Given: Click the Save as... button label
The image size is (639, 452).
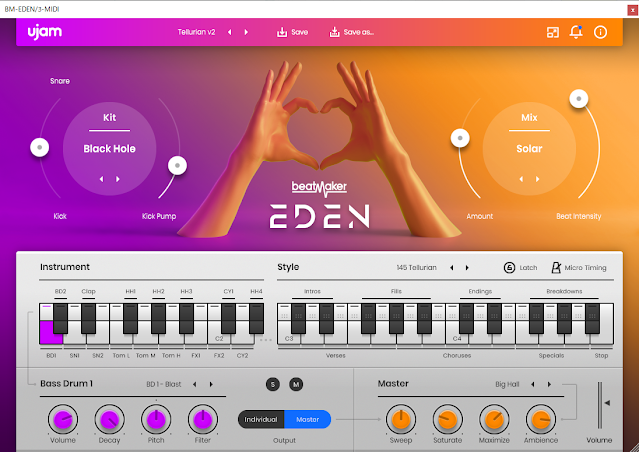Looking at the screenshot, I should pyautogui.click(x=359, y=32).
